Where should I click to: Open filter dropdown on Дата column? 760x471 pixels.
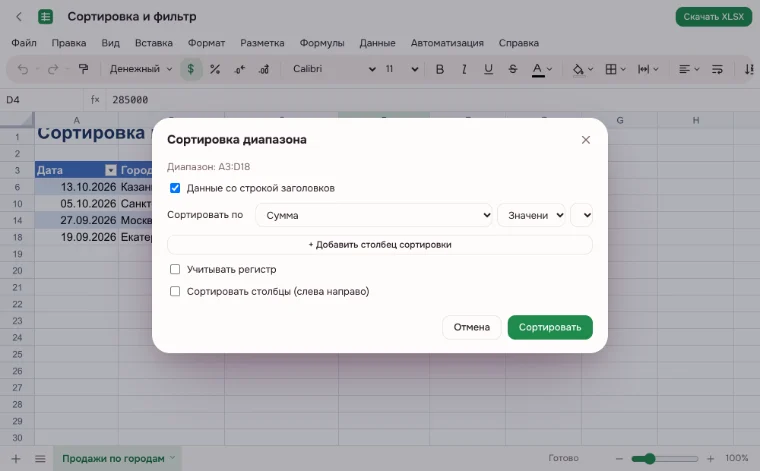coord(111,170)
